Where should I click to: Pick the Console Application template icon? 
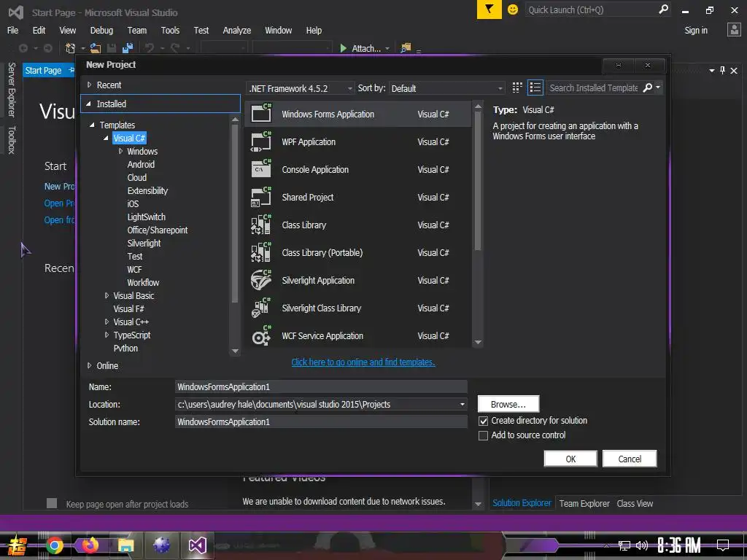pyautogui.click(x=261, y=169)
